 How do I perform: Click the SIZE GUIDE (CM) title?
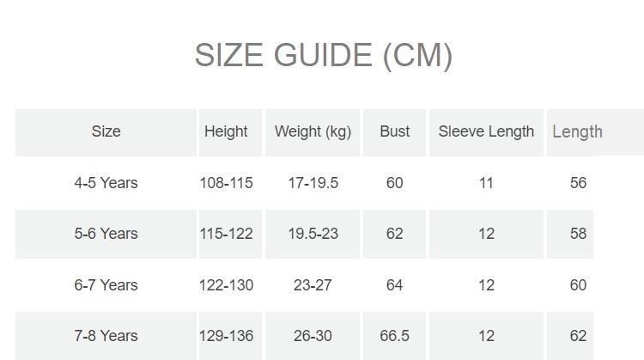323,56
